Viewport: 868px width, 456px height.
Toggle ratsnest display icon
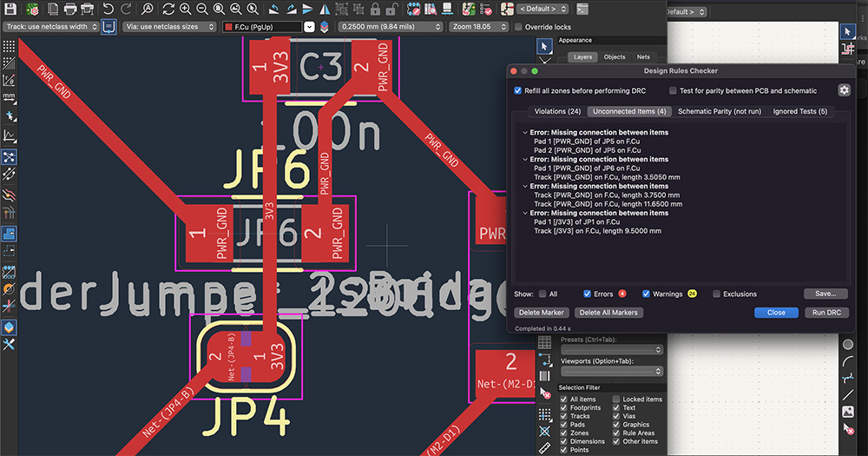(9, 157)
